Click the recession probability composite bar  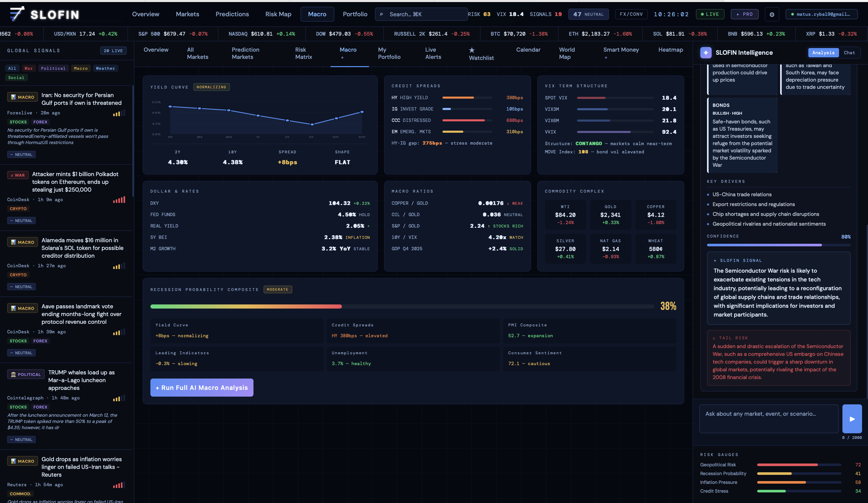[x=402, y=306]
